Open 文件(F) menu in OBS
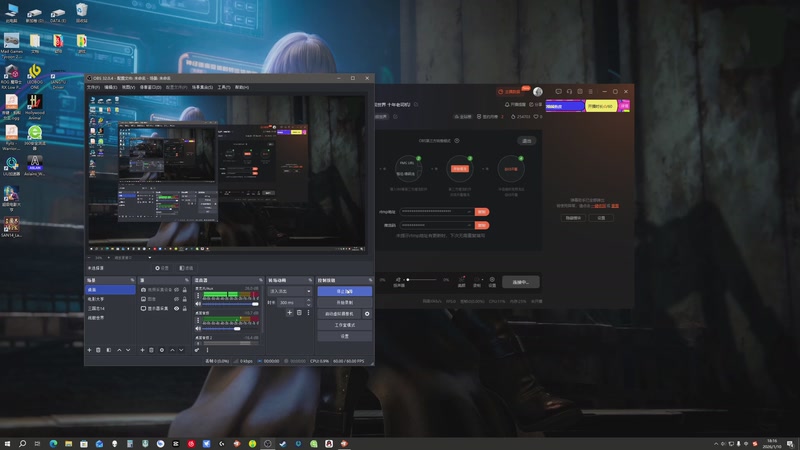This screenshot has height=450, width=800. 93,87
